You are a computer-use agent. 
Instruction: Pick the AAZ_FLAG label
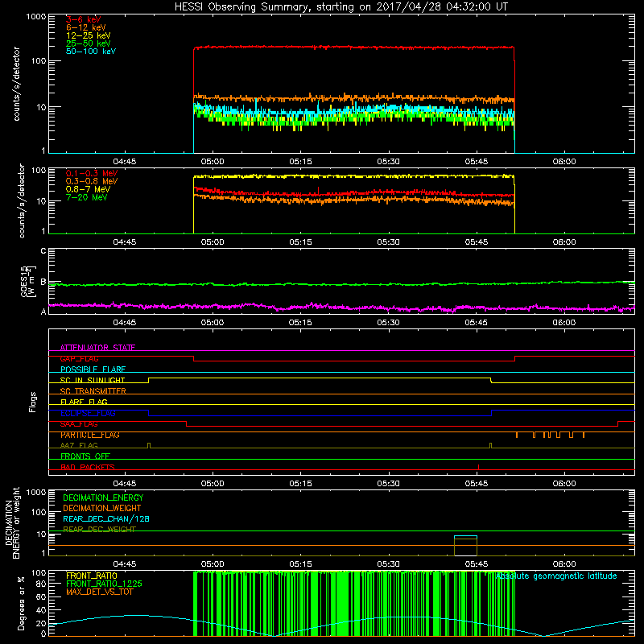79,445
